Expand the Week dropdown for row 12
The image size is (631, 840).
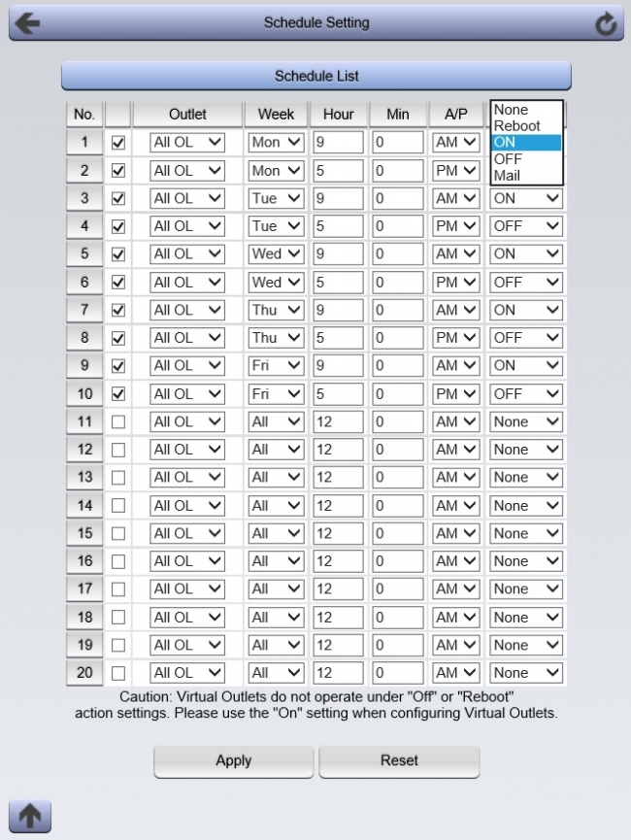point(276,450)
